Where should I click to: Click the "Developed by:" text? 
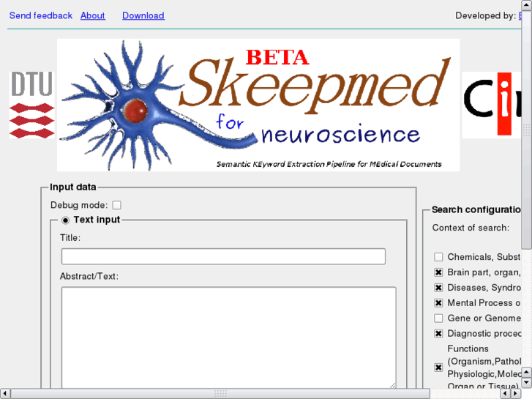485,15
